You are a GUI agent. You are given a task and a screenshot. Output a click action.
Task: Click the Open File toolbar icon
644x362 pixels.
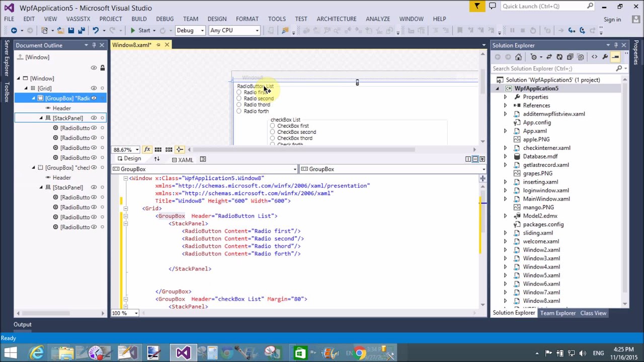(60, 30)
